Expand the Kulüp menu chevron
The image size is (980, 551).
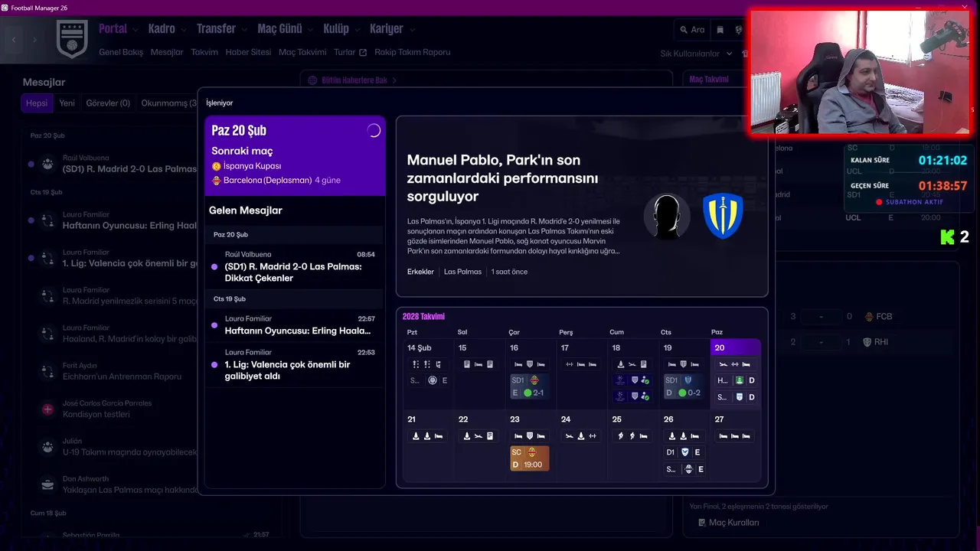[x=357, y=30]
